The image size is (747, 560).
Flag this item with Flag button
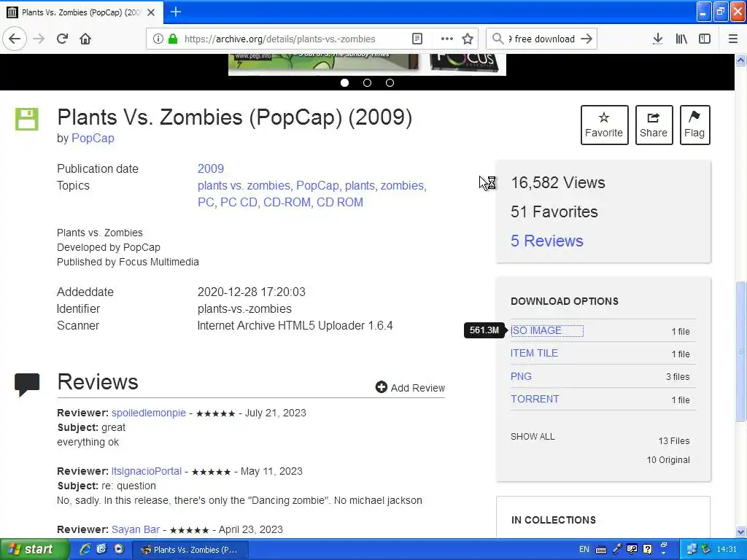[x=694, y=125]
